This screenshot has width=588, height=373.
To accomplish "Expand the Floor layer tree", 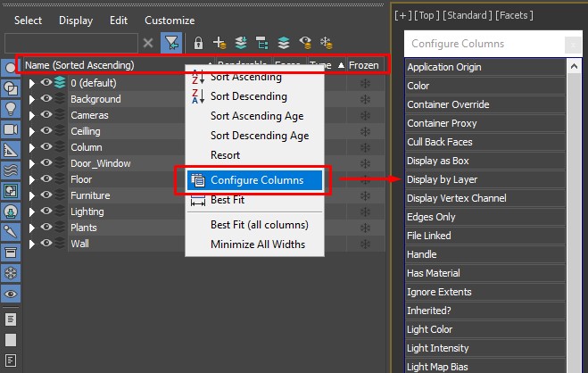I will (x=33, y=179).
